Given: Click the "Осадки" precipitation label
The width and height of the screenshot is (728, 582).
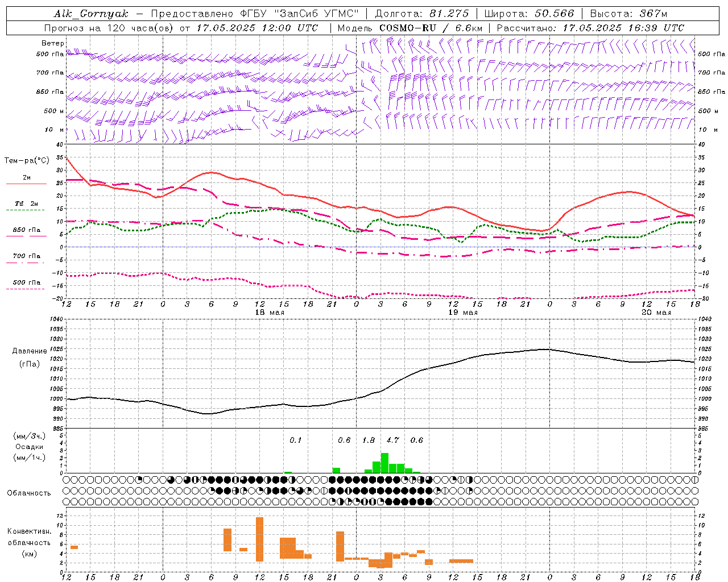Looking at the screenshot, I should 30,447.
